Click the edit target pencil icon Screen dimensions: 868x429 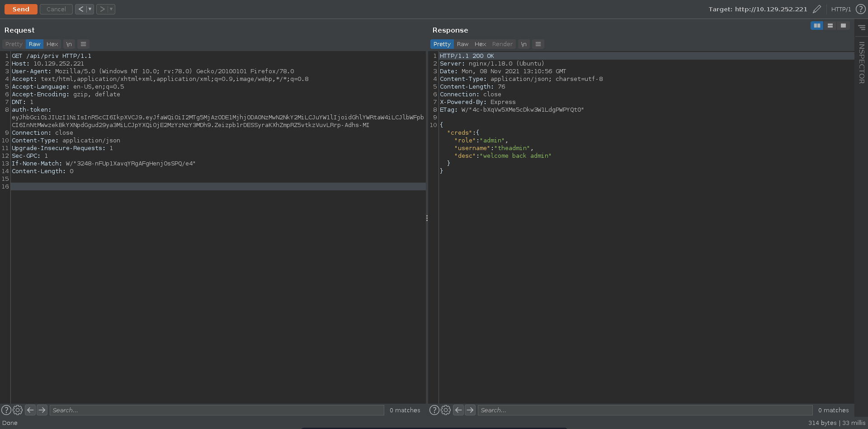point(816,9)
